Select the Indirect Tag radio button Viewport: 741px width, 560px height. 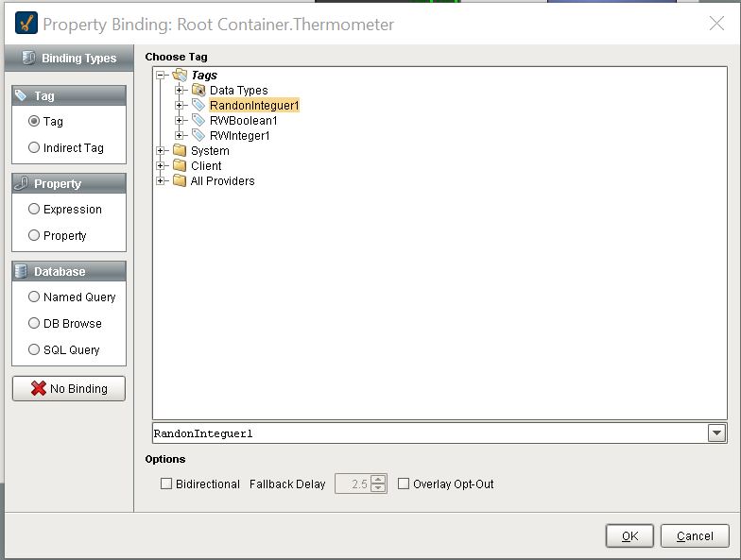[x=35, y=148]
